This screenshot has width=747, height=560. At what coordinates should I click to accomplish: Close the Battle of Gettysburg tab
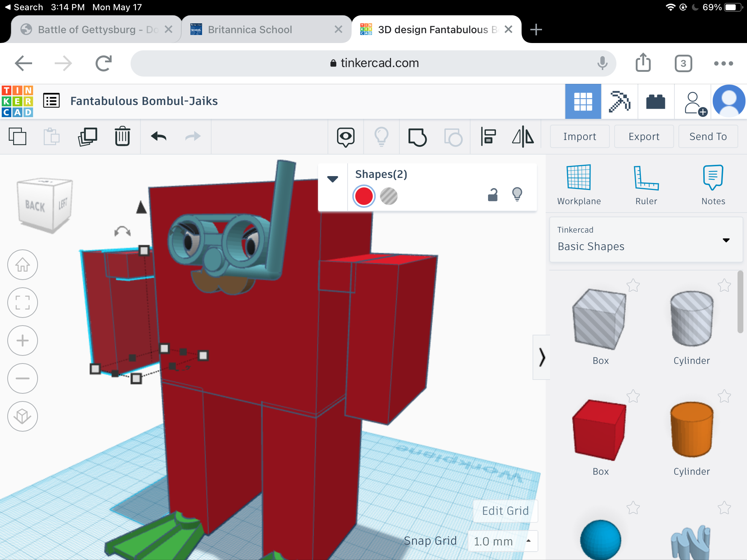pos(169,29)
